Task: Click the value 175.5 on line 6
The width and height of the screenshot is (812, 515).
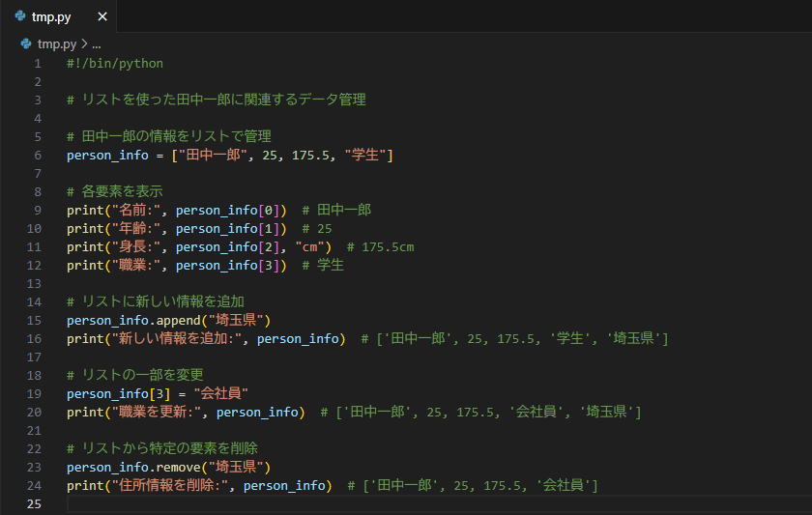Action: coord(310,156)
